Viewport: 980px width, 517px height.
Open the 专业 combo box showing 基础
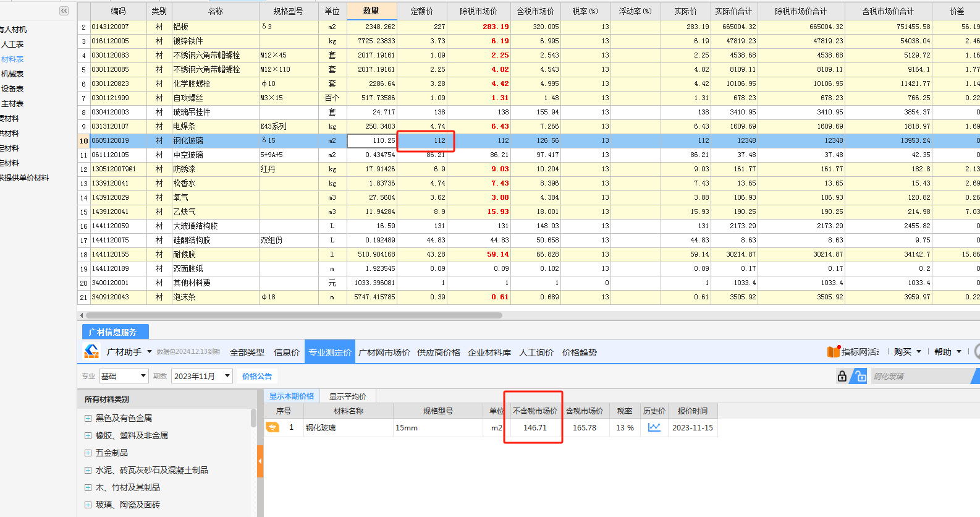coord(124,376)
